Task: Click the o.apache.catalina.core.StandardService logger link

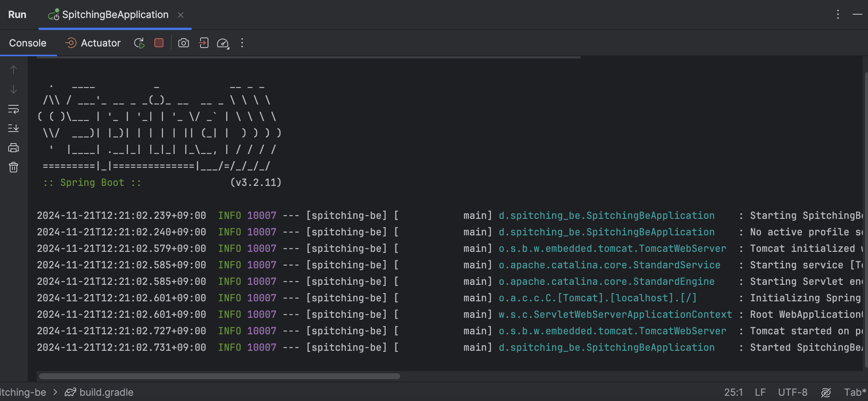Action: (609, 265)
